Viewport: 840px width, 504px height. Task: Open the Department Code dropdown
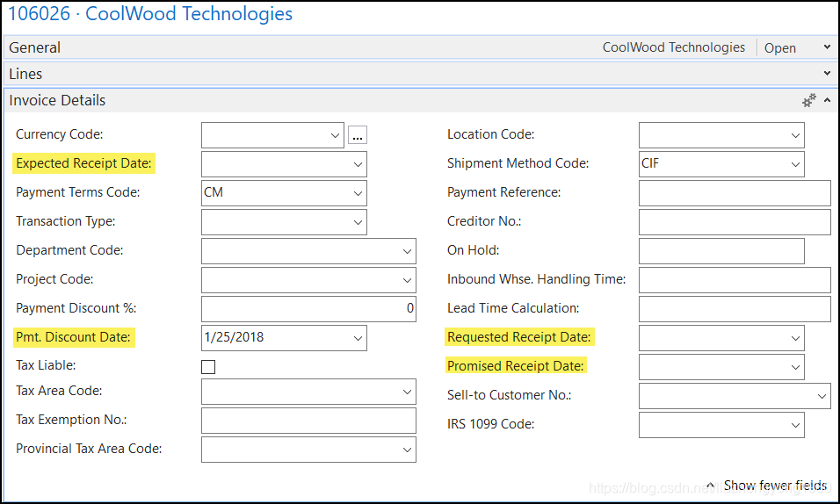click(x=407, y=251)
